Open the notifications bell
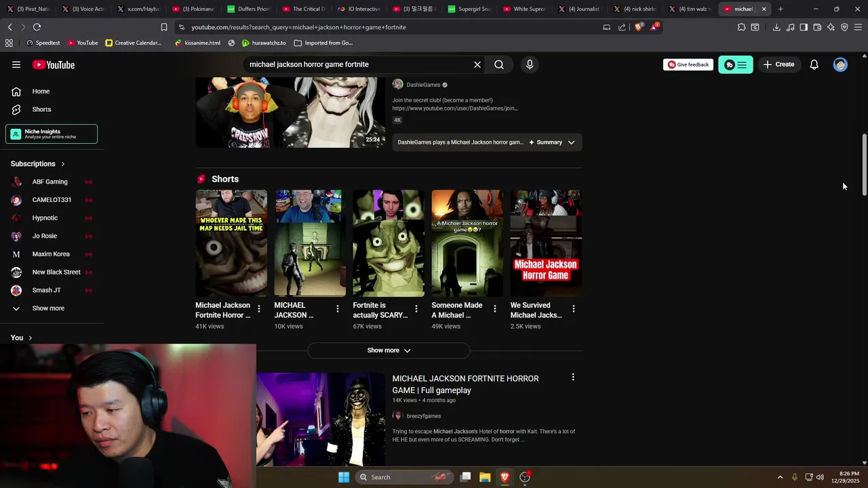 tap(814, 64)
